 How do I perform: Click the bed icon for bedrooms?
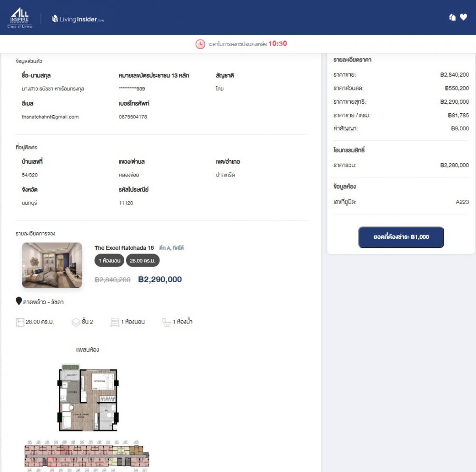click(x=115, y=322)
